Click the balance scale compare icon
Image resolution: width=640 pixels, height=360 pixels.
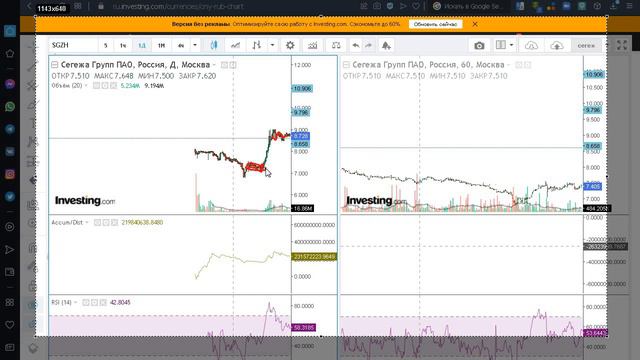tap(336, 45)
